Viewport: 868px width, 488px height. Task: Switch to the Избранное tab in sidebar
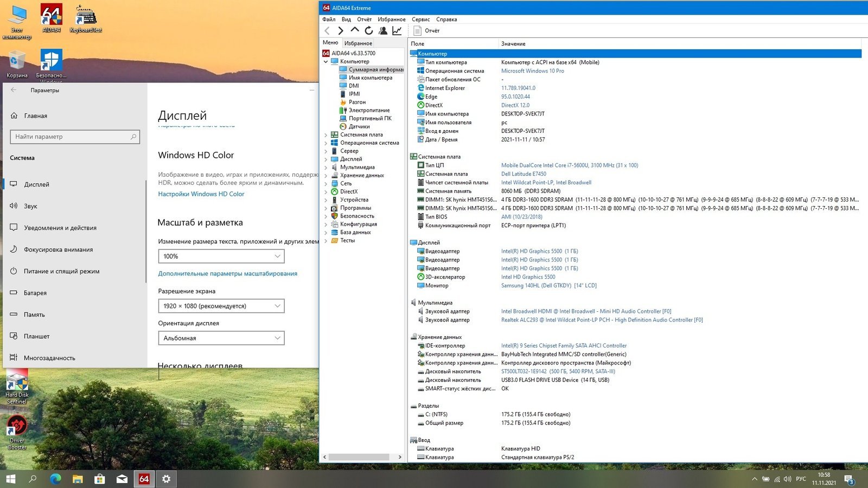[358, 43]
